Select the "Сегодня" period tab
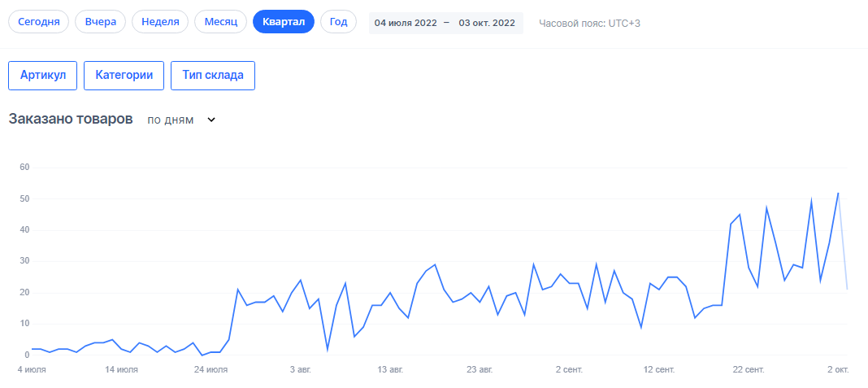 [39, 22]
